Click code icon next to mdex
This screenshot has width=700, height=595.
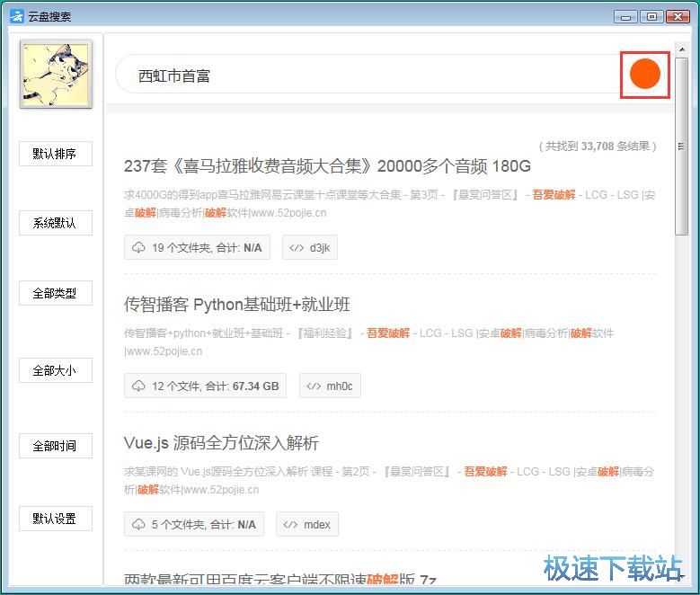[290, 525]
